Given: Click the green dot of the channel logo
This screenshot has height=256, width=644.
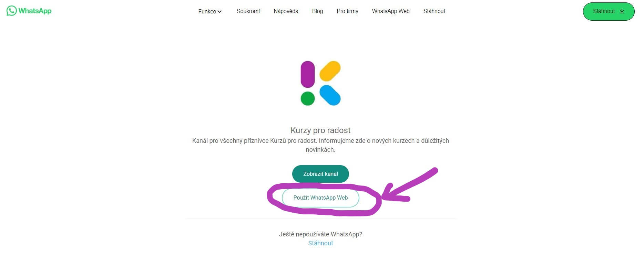Looking at the screenshot, I should 308,98.
